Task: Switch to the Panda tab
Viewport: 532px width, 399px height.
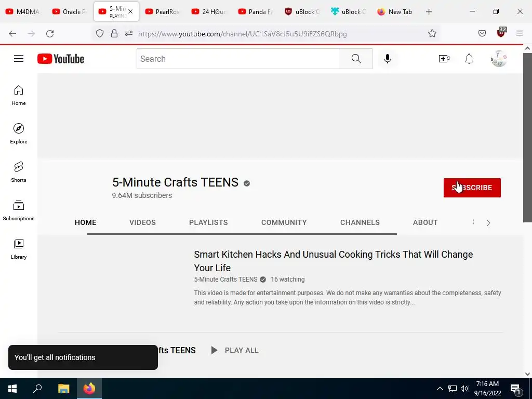Action: 255,11
